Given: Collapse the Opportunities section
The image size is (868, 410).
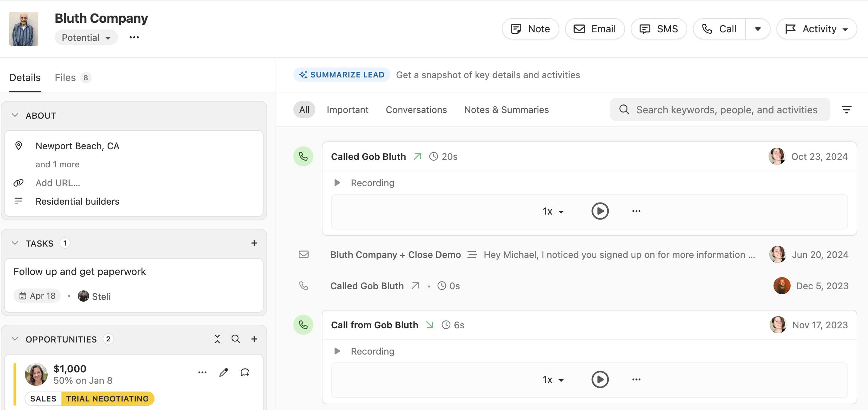Looking at the screenshot, I should click(15, 339).
